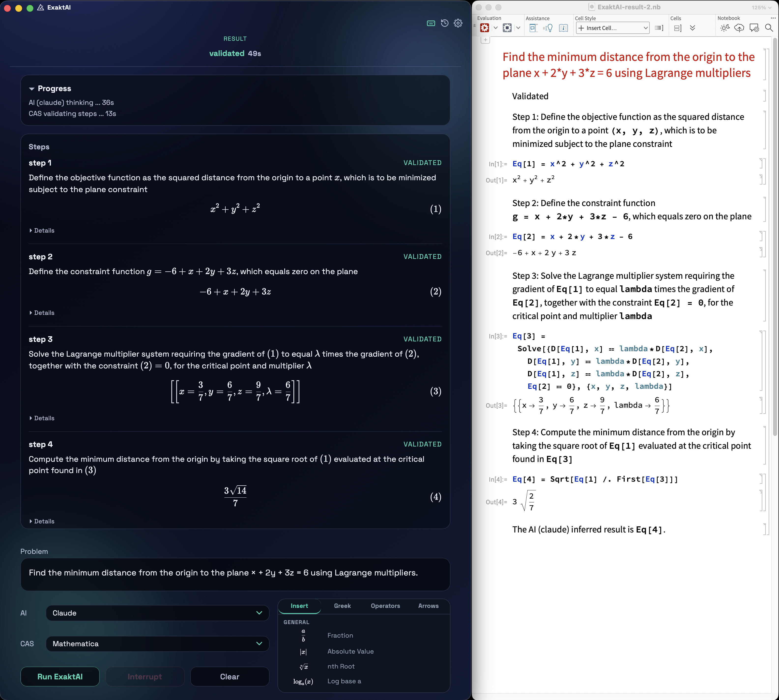This screenshot has width=779, height=700.
Task: Open the ExaktAI settings gear icon
Action: (458, 23)
